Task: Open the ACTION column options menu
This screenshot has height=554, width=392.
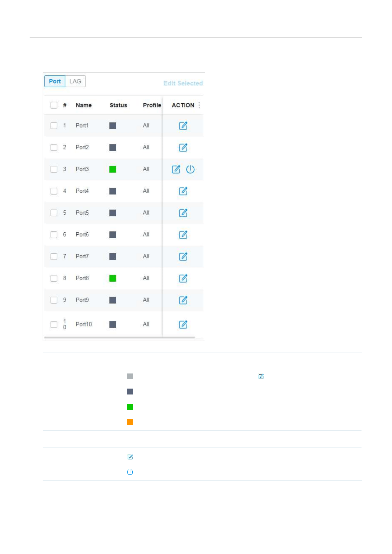Action: click(x=199, y=105)
